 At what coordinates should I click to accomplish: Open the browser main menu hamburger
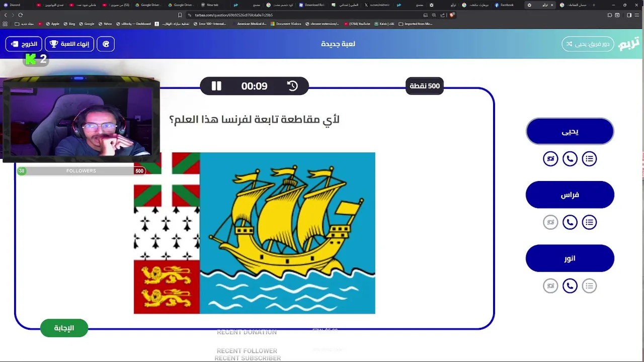click(637, 15)
